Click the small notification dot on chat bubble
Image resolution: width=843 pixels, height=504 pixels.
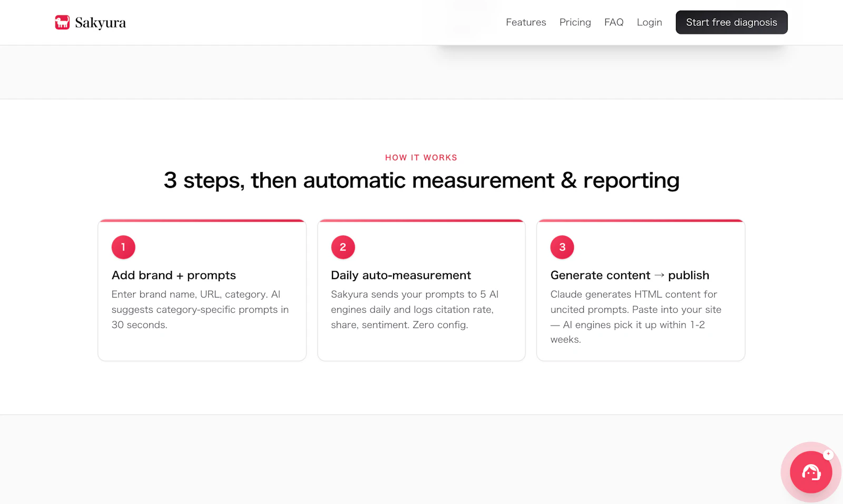pyautogui.click(x=828, y=454)
